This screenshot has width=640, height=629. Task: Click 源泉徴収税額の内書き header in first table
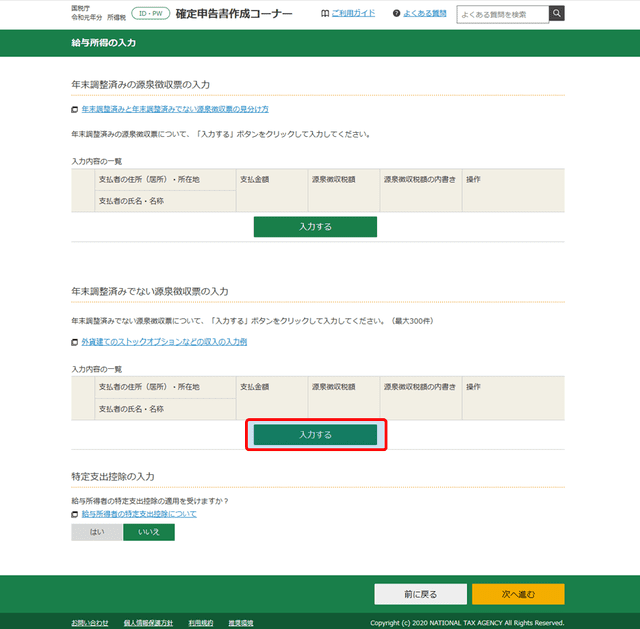click(420, 179)
